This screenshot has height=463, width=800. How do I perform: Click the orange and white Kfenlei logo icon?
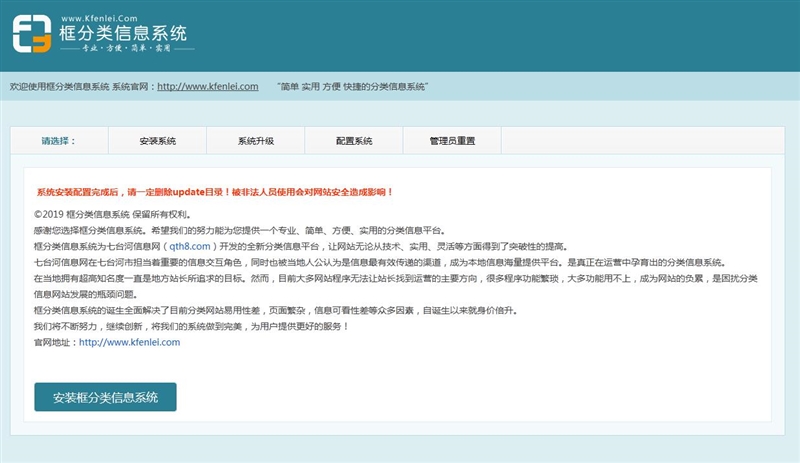coord(31,33)
